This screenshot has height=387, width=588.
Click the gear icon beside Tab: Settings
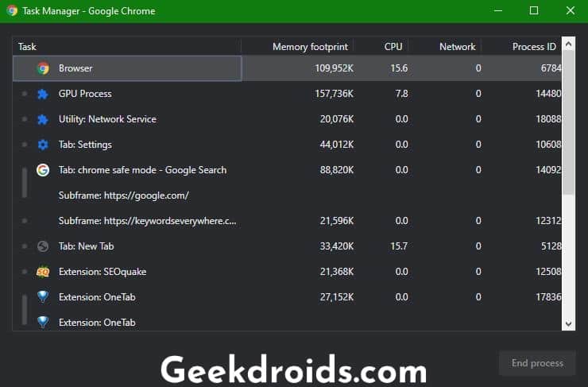[43, 145]
